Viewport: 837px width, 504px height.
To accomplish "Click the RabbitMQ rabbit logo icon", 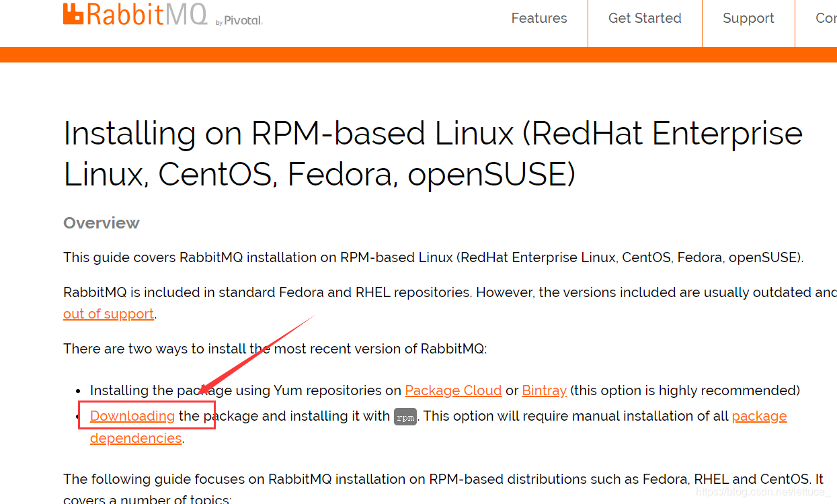I will [72, 14].
